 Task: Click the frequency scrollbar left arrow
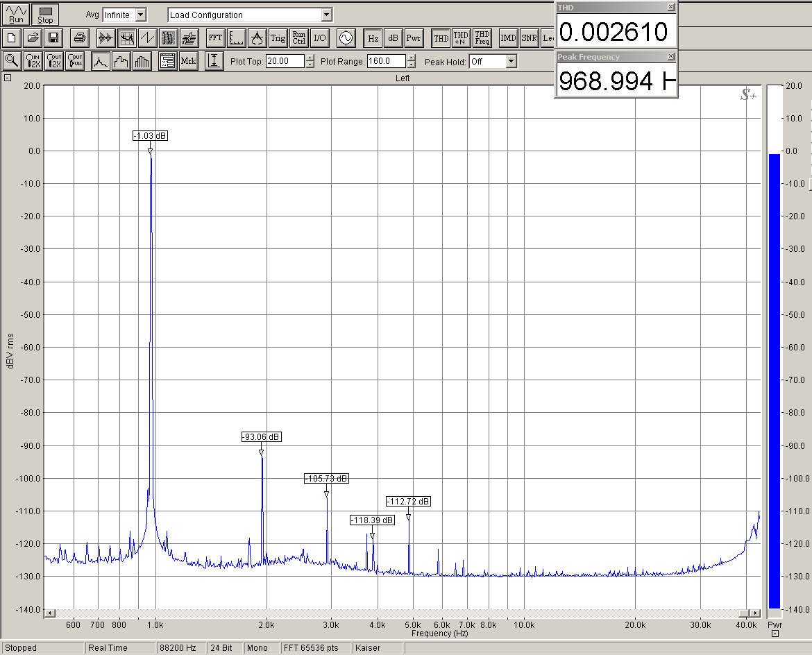[x=50, y=613]
